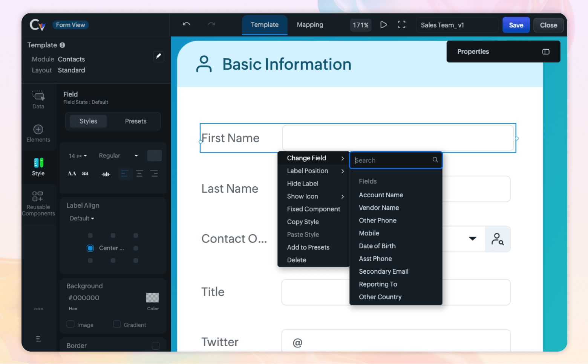Image resolution: width=588 pixels, height=364 pixels.
Task: Click the First Name input box
Action: pos(398,138)
